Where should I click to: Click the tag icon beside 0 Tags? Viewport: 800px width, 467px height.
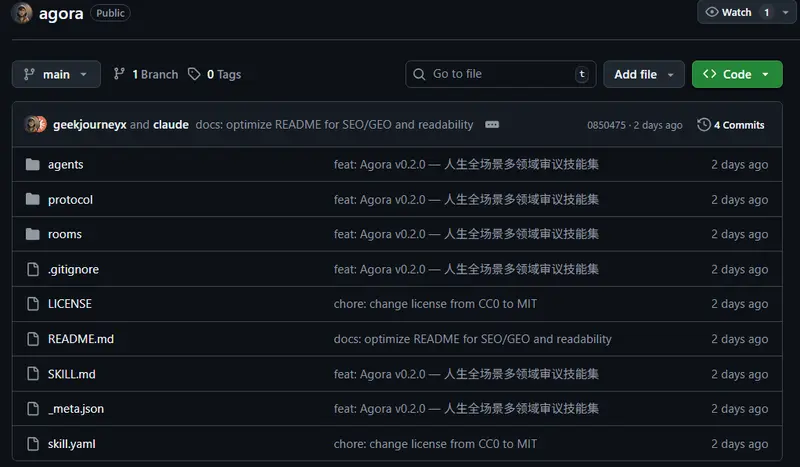(194, 74)
